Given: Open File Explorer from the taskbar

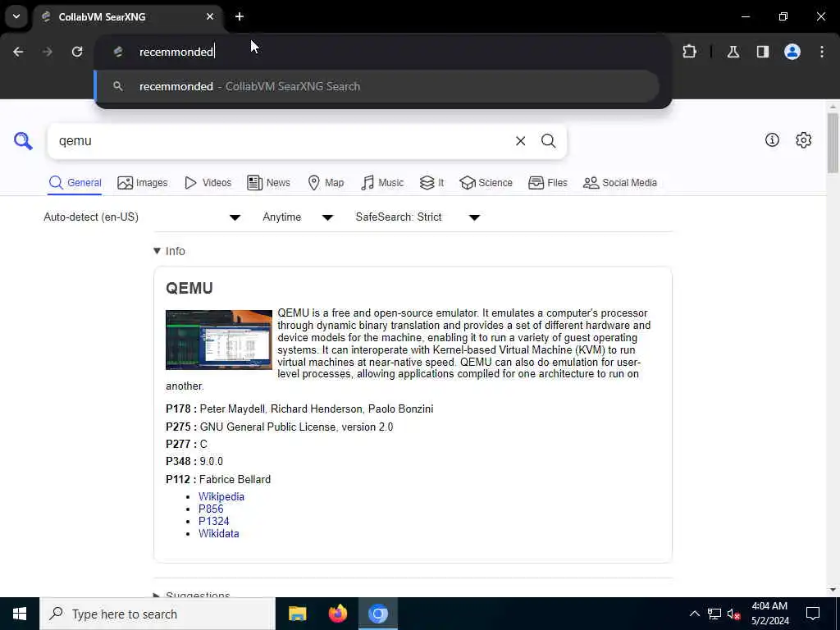Looking at the screenshot, I should [x=297, y=614].
